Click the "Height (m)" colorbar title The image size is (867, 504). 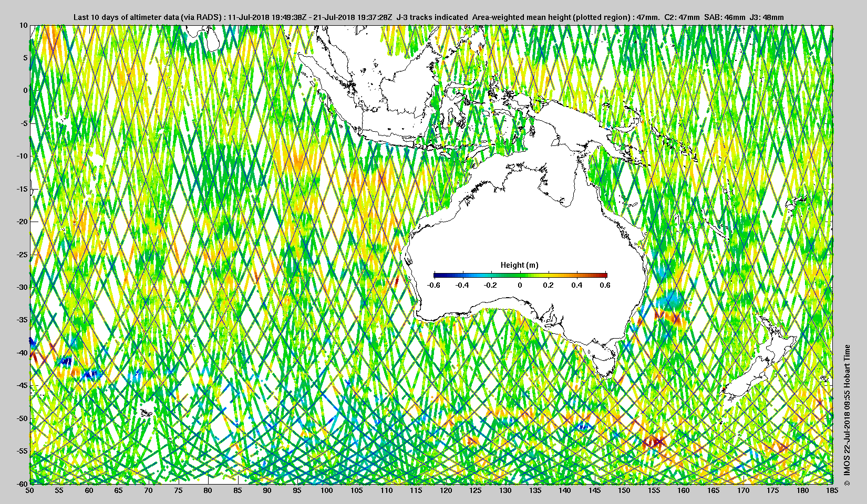point(520,265)
